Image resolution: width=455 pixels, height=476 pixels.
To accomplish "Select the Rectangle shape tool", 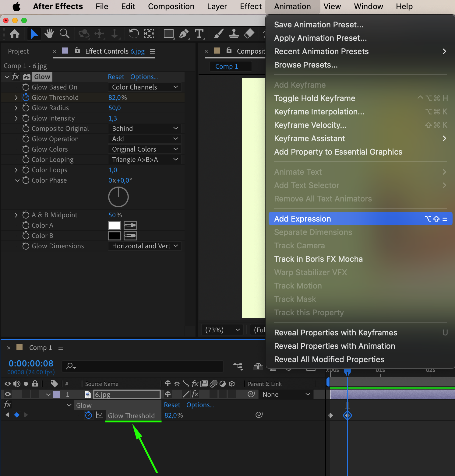I will tap(169, 34).
